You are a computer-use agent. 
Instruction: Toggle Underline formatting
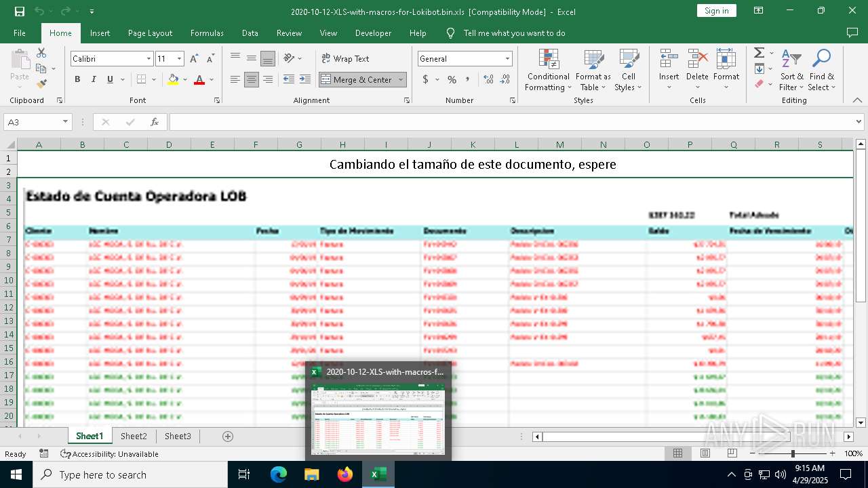pos(110,79)
